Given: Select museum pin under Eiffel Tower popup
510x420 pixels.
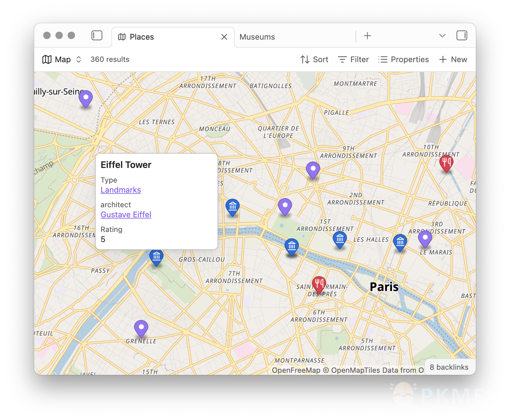Looking at the screenshot, I should coord(156,258).
